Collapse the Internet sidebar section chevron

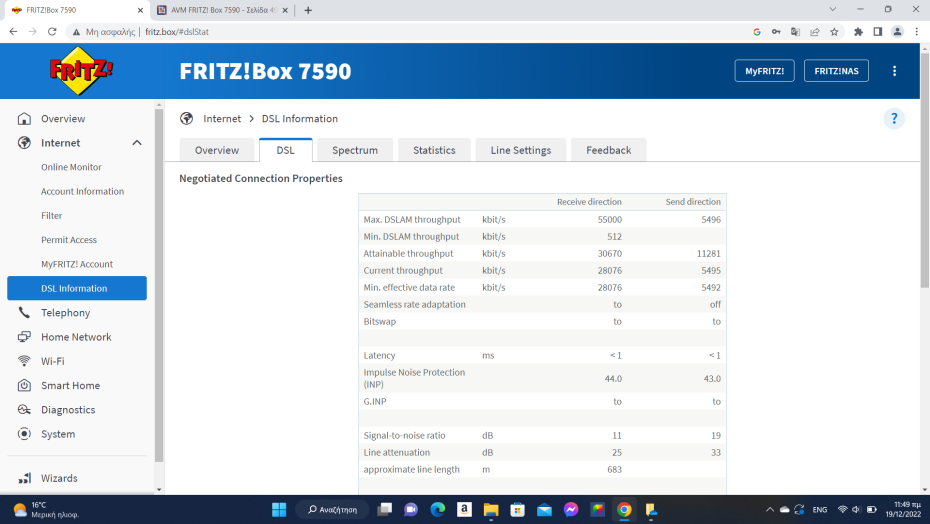(x=137, y=143)
